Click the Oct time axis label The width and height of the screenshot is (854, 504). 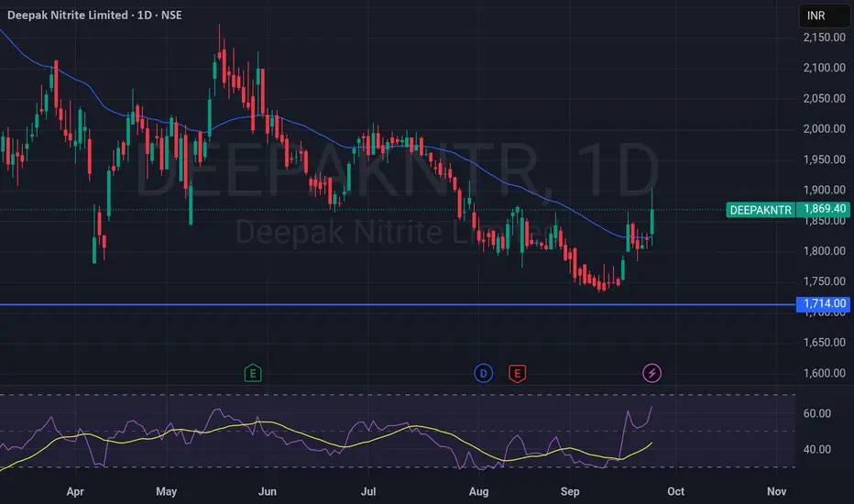tap(676, 491)
